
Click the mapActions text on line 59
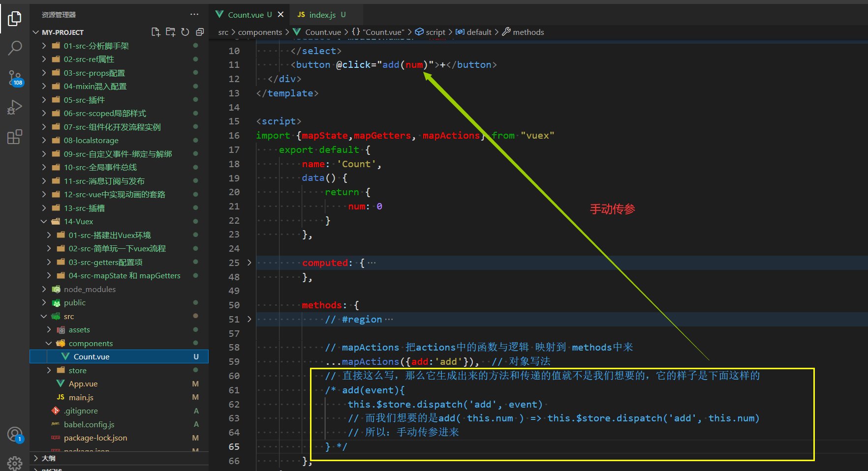point(371,361)
